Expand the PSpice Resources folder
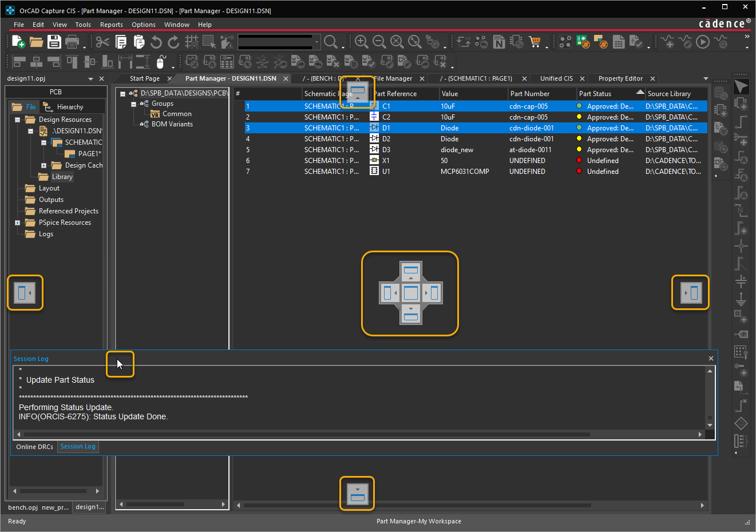 coord(17,223)
